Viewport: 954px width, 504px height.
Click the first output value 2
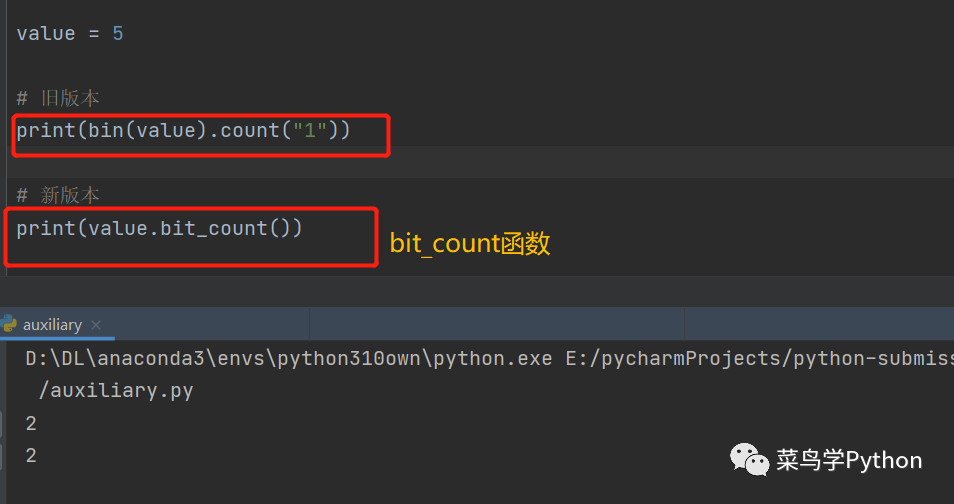click(31, 423)
